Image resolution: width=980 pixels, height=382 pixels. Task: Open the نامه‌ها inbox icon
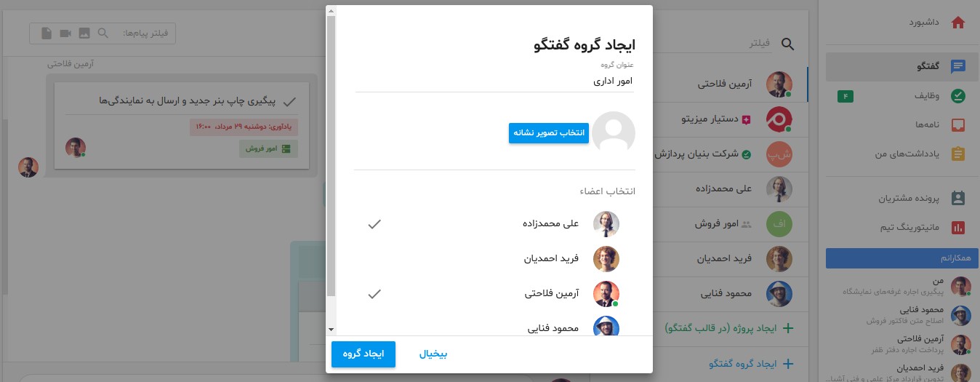tap(958, 125)
